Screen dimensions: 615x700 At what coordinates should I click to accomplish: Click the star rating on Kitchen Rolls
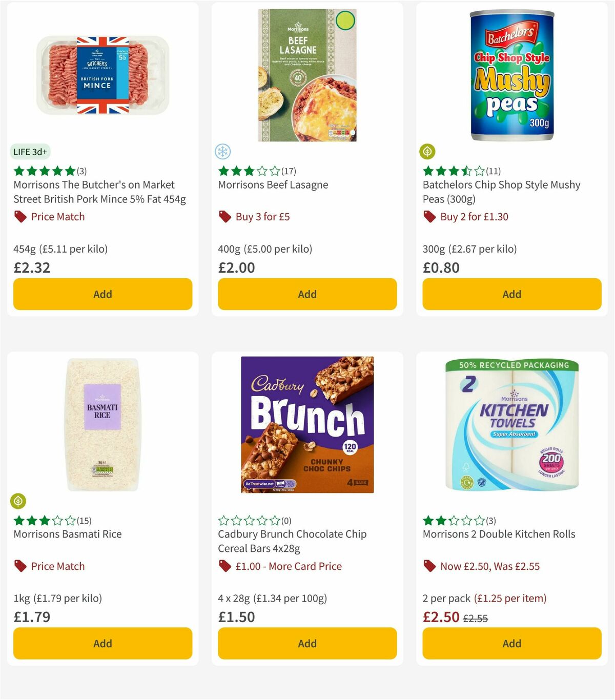(454, 520)
